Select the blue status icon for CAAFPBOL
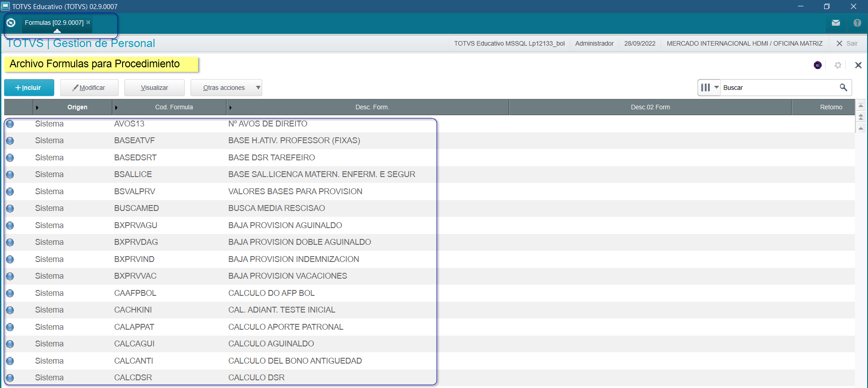 coord(10,293)
